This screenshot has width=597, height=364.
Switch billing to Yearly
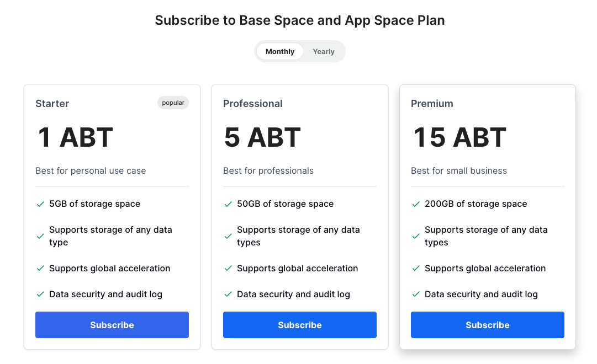click(324, 51)
